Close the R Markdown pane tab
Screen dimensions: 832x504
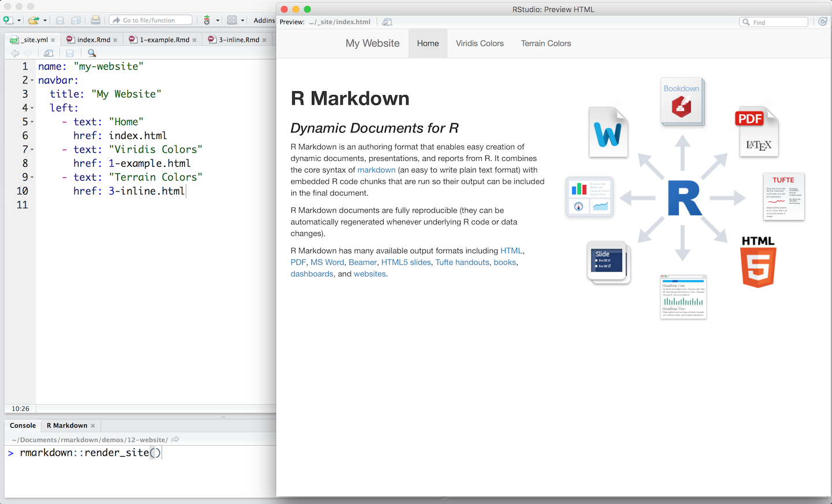pos(92,426)
